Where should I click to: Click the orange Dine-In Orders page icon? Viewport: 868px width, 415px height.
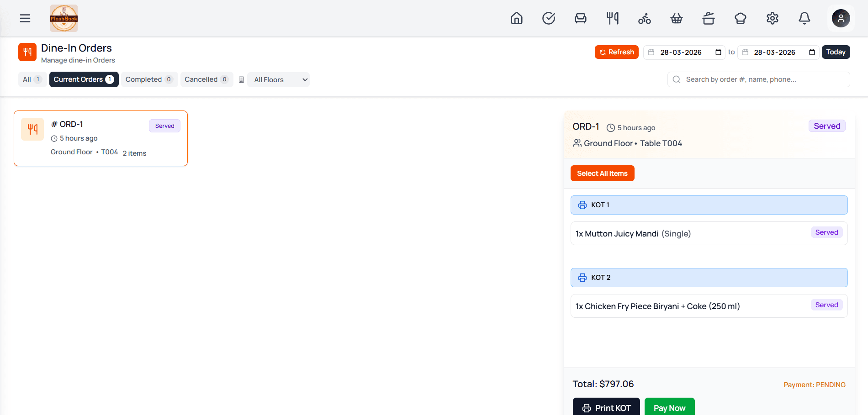point(27,52)
